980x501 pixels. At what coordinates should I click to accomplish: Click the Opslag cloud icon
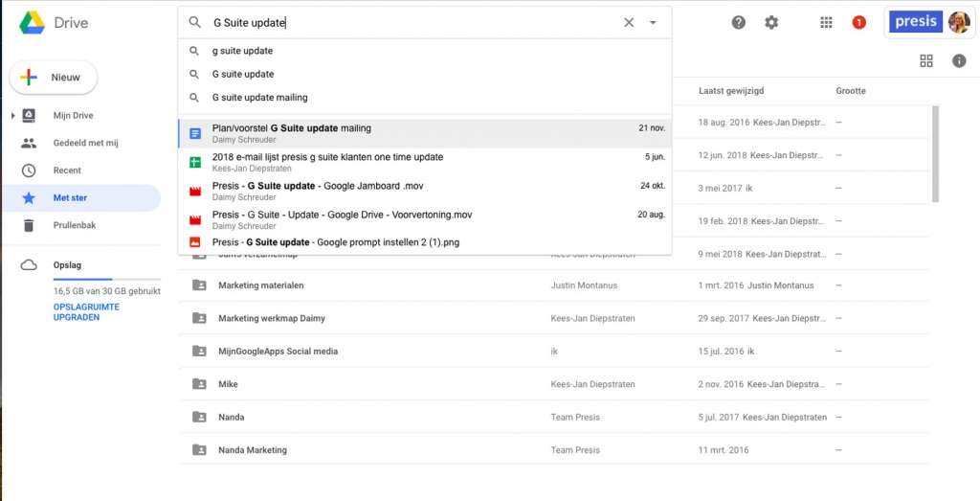[x=28, y=265]
